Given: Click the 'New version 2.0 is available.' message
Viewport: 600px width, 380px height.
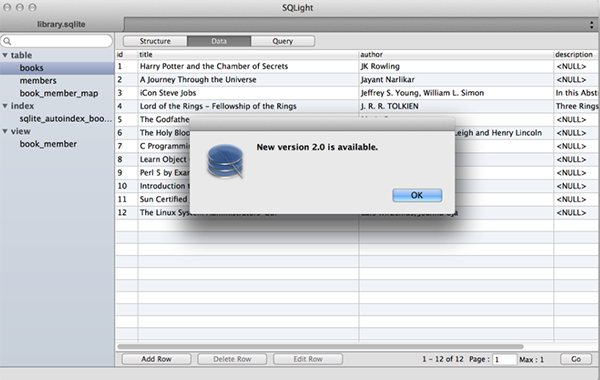Looking at the screenshot, I should pos(317,147).
